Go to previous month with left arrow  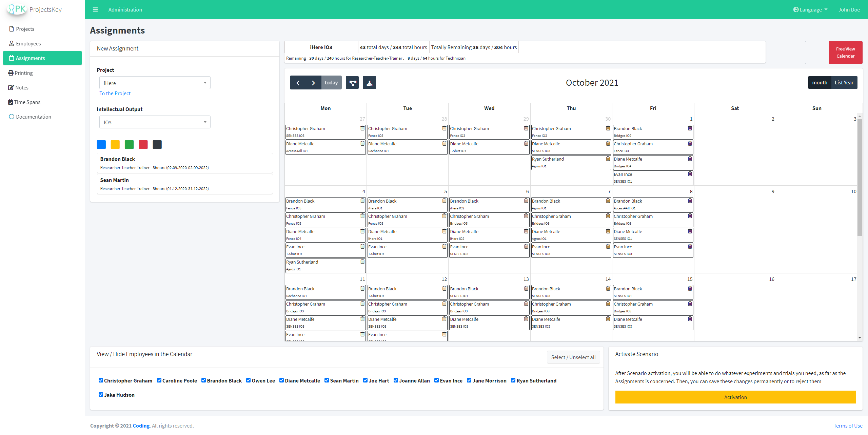tap(298, 83)
